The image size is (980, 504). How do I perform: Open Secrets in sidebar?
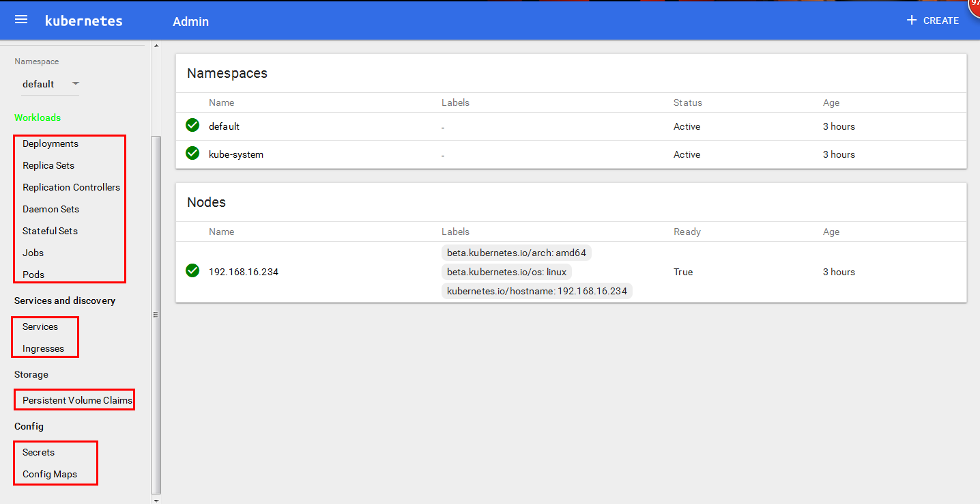click(38, 452)
